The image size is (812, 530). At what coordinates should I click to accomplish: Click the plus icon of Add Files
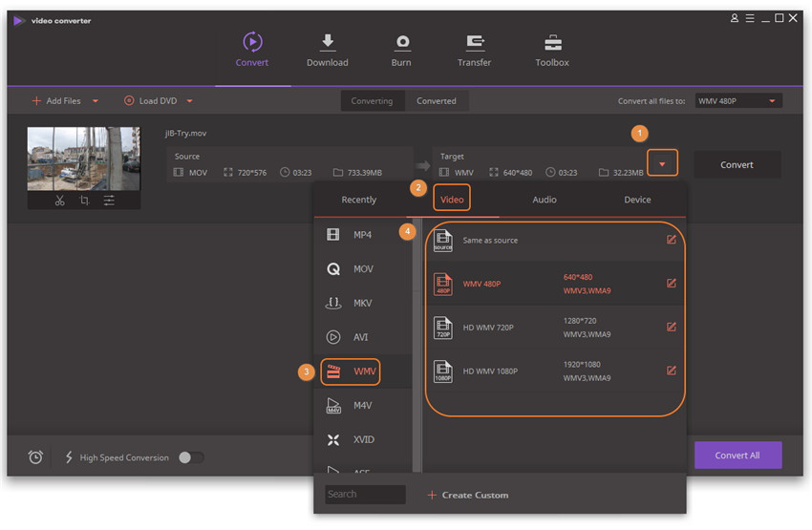point(36,101)
